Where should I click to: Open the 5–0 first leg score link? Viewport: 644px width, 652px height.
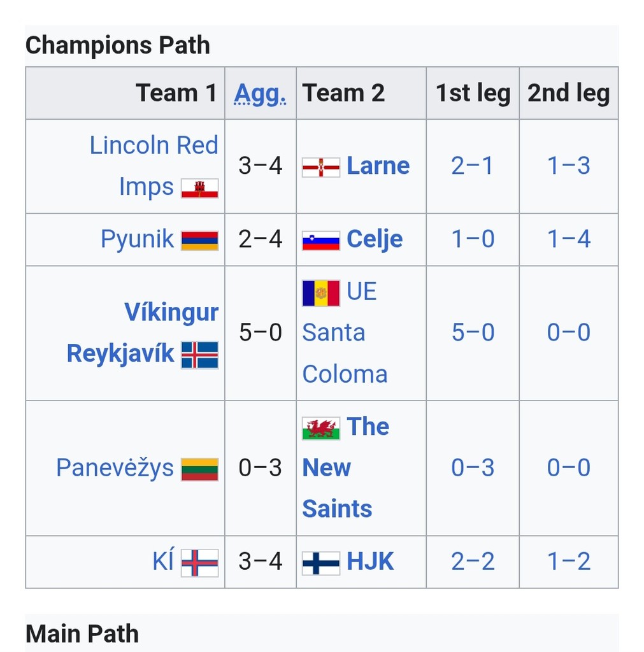(473, 332)
